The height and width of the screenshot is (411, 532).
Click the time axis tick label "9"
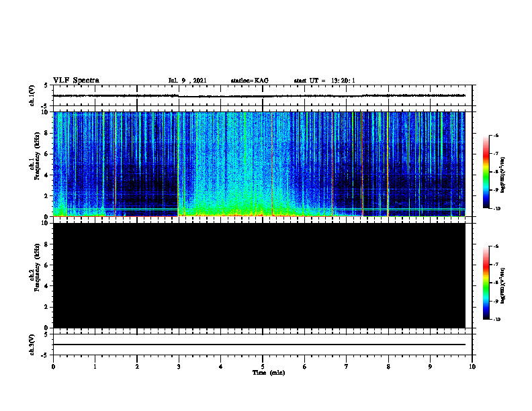click(x=430, y=367)
